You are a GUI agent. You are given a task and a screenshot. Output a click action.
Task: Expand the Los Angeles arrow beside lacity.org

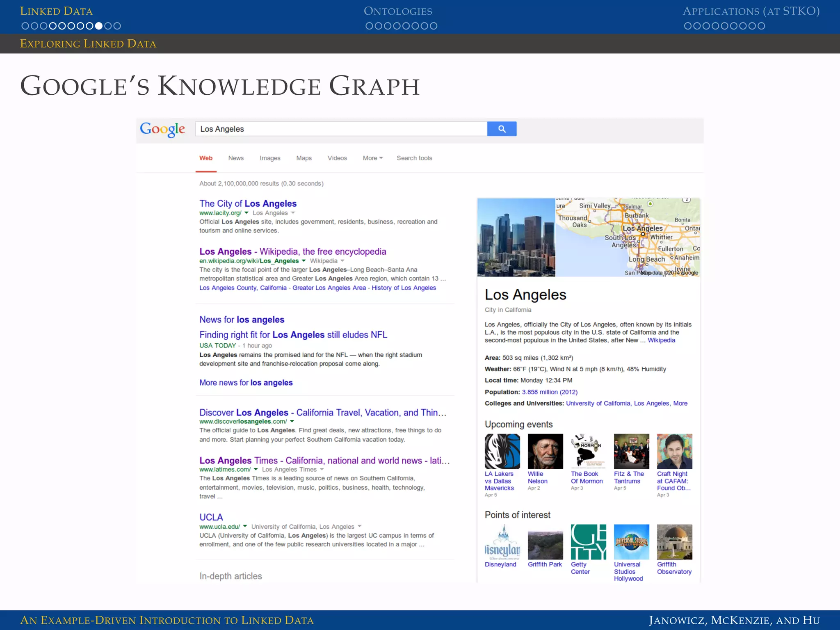coord(293,213)
